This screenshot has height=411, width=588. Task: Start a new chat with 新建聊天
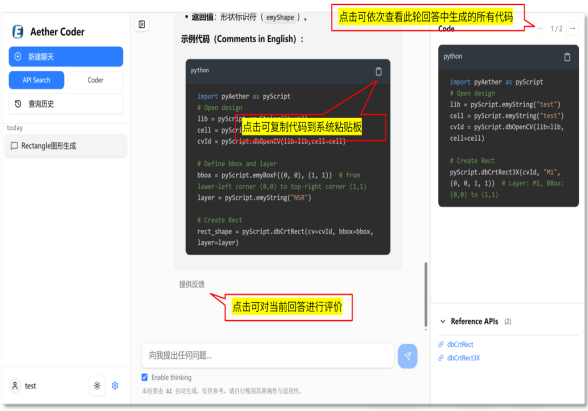[x=66, y=57]
